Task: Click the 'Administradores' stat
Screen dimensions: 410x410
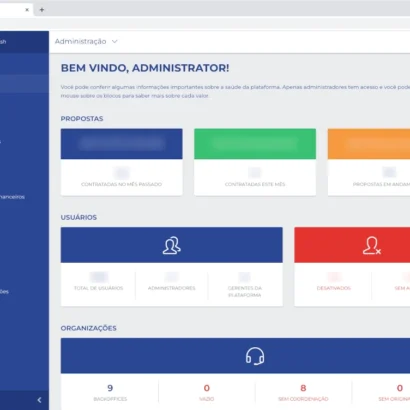Action: [172, 282]
